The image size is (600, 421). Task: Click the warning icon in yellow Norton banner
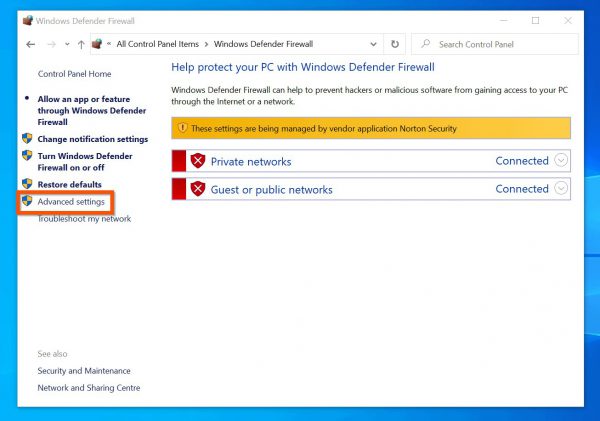[182, 129]
